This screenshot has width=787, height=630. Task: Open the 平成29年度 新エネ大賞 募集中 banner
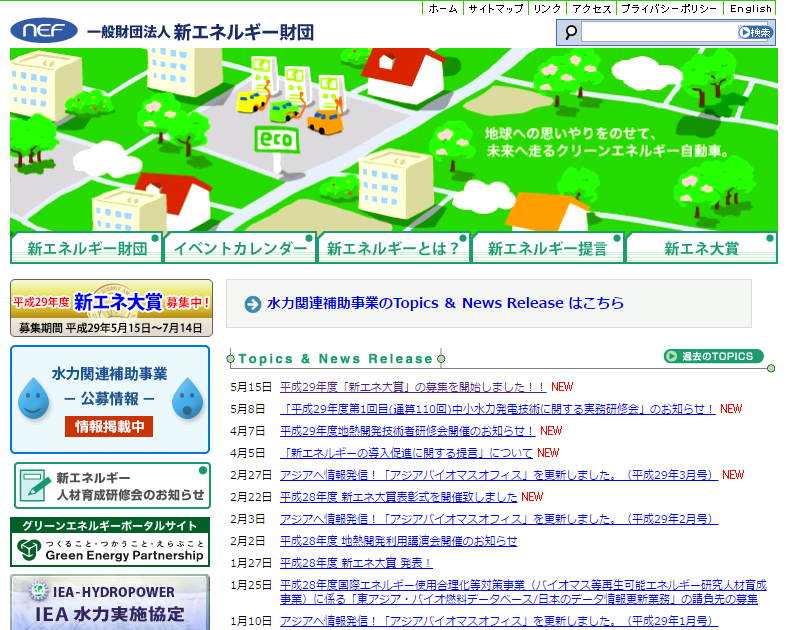(111, 308)
